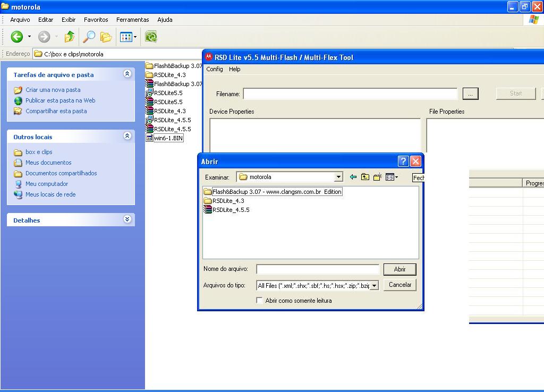Viewport: 544px width, 392px height.
Task: Open the Ajuda menu in Explorer
Action: [165, 20]
